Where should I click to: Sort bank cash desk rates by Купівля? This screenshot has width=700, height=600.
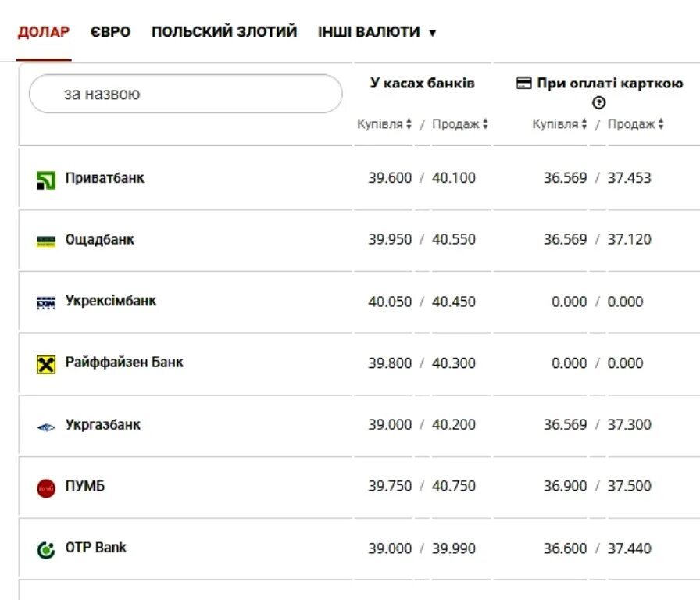click(384, 124)
